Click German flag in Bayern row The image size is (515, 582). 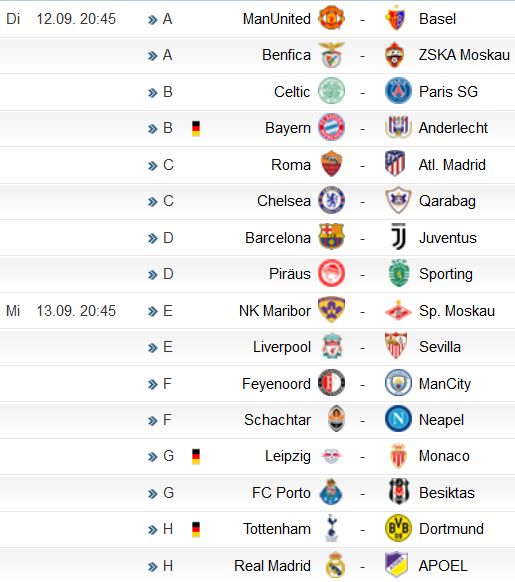[x=196, y=128]
